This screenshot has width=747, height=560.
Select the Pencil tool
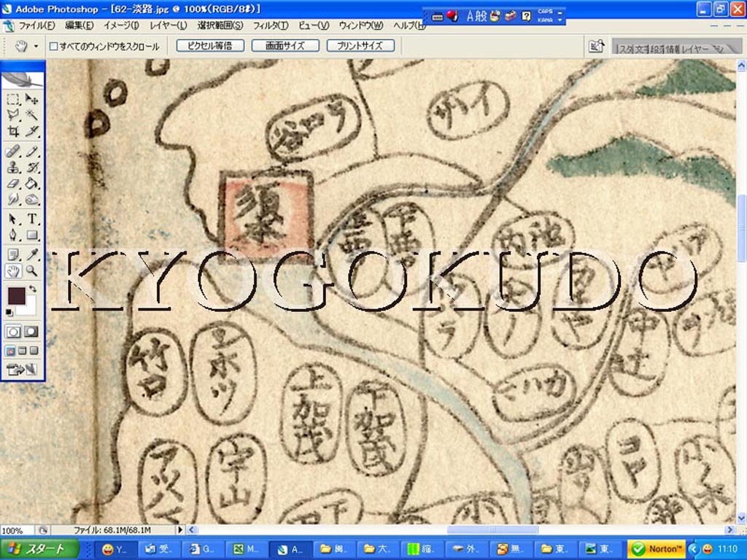[31, 152]
